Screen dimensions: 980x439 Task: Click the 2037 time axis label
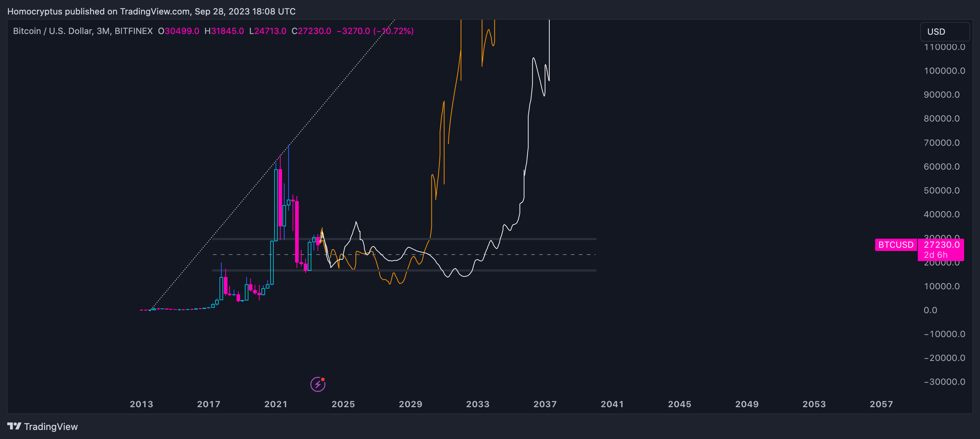coord(545,404)
